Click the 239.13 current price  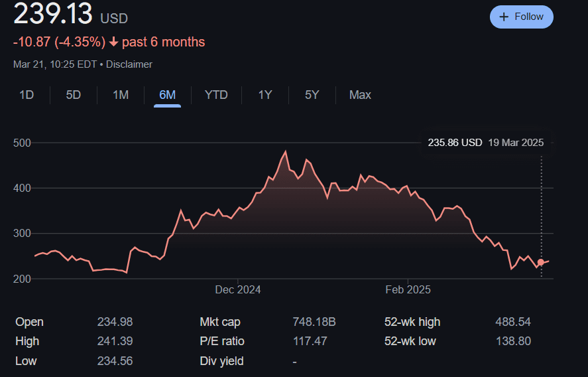click(53, 15)
